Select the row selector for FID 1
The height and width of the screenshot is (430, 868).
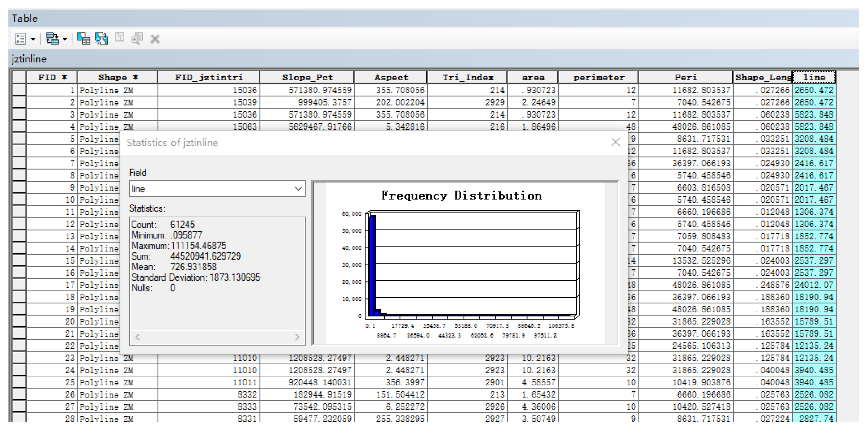[x=19, y=90]
